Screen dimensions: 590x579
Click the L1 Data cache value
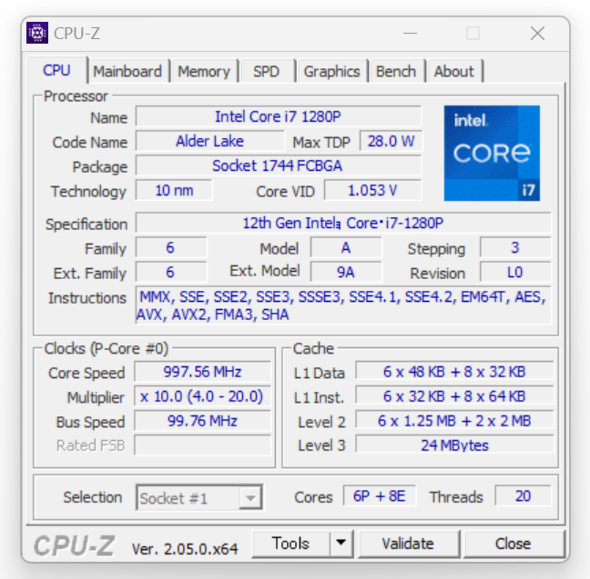click(x=455, y=372)
